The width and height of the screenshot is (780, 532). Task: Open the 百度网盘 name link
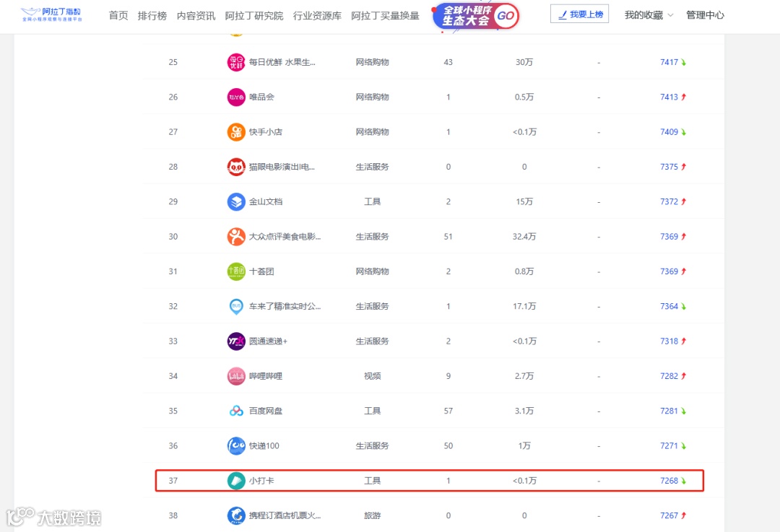[266, 411]
